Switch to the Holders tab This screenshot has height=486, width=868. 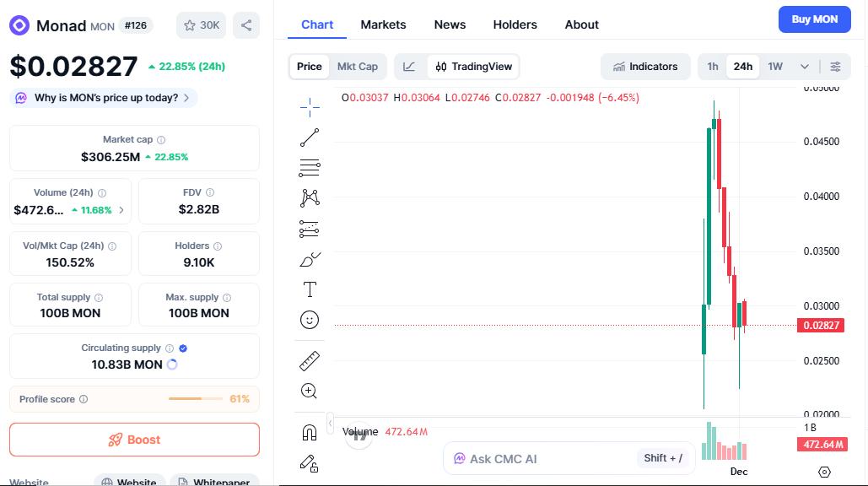(515, 24)
